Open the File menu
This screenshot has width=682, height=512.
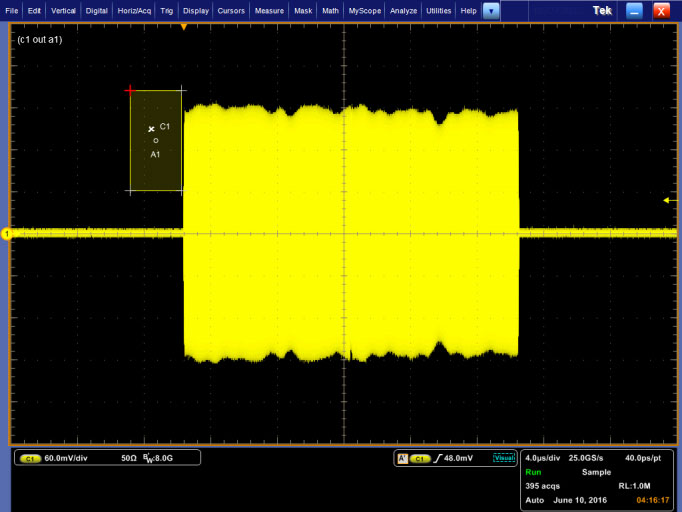[11, 11]
